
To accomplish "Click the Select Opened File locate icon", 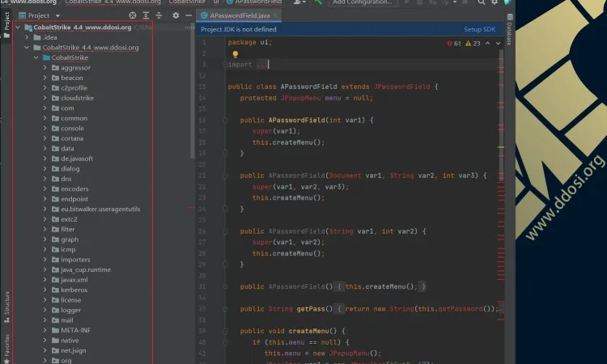I will pos(133,15).
